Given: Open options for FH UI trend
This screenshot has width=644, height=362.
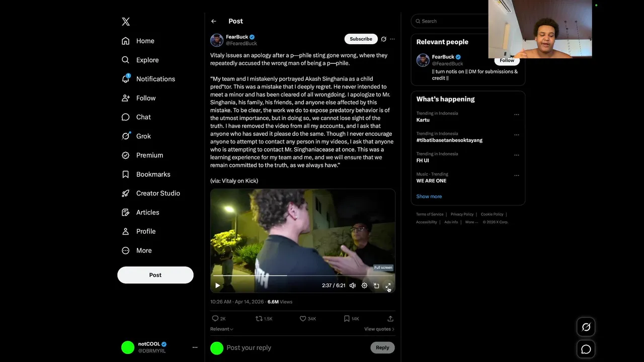Looking at the screenshot, I should [516, 155].
